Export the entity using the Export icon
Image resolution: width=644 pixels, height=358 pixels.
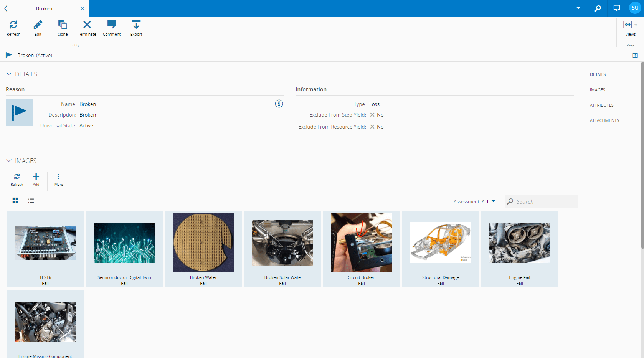136,25
